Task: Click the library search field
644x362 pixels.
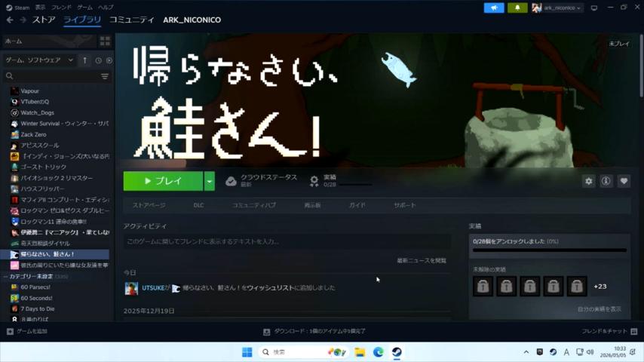Action: click(x=51, y=76)
